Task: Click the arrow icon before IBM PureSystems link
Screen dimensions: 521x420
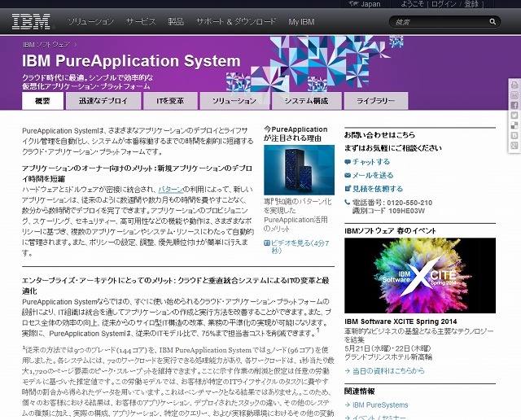Action: coord(348,405)
